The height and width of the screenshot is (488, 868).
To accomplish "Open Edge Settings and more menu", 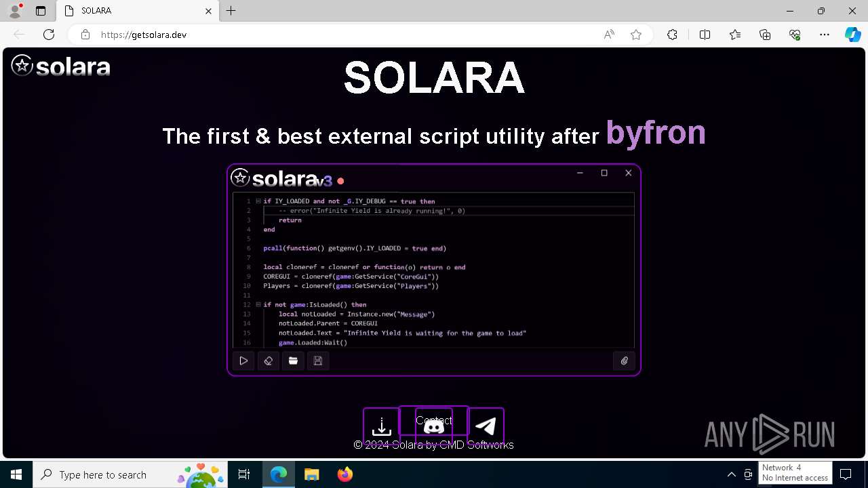I will 825,35.
